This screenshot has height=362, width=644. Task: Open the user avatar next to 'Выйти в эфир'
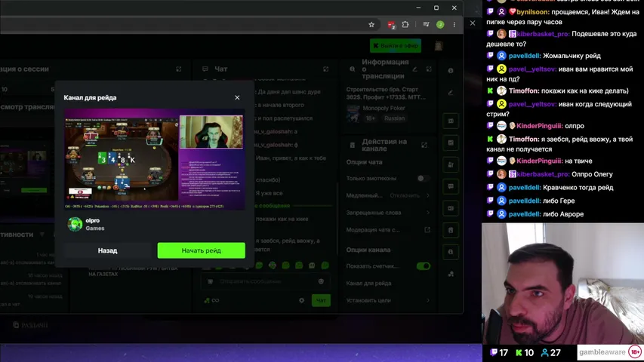(x=439, y=45)
